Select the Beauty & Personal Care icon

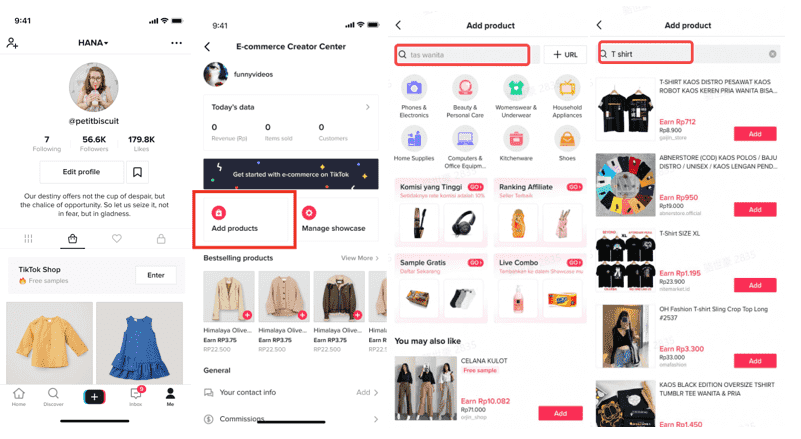pos(465,88)
